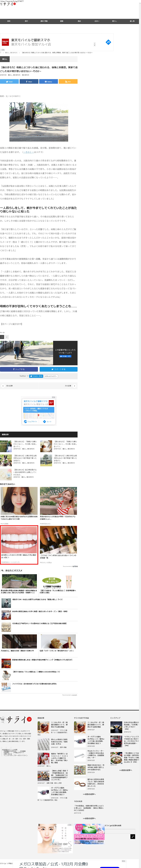Go to next article with right chevron
The width and height of the screenshot is (141, 868).
point(74,386)
